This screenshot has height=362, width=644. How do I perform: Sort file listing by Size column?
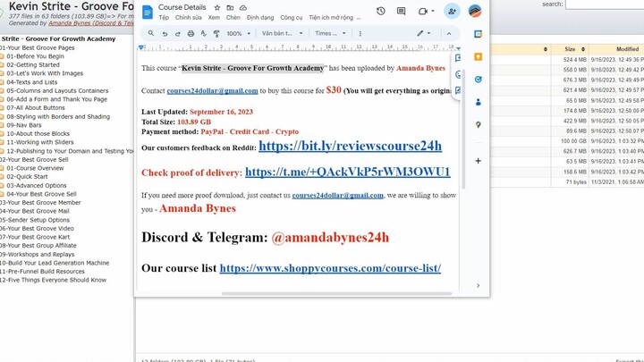(570, 49)
